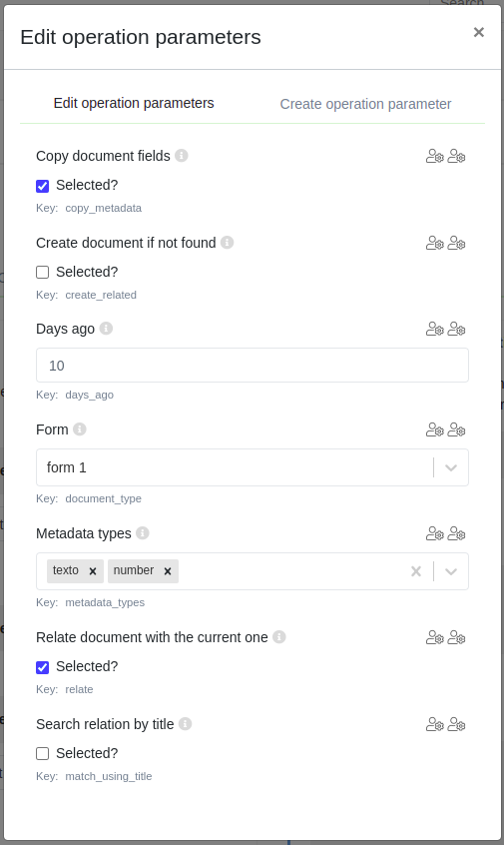
Task: Click info icon next to Days ago
Action: point(106,329)
